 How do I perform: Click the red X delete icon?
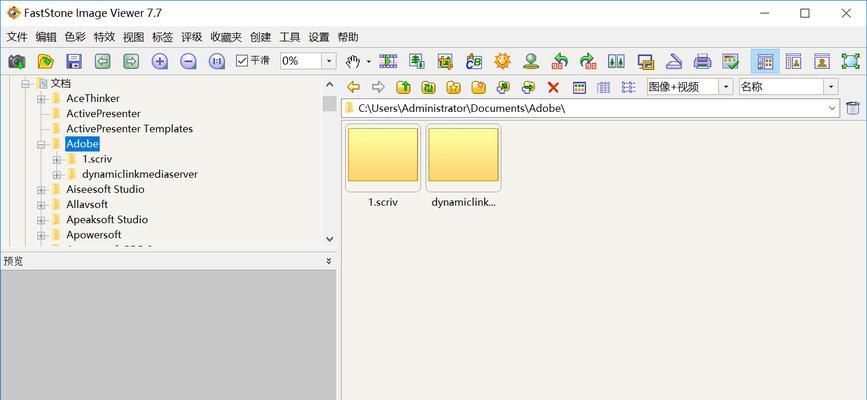[x=553, y=87]
